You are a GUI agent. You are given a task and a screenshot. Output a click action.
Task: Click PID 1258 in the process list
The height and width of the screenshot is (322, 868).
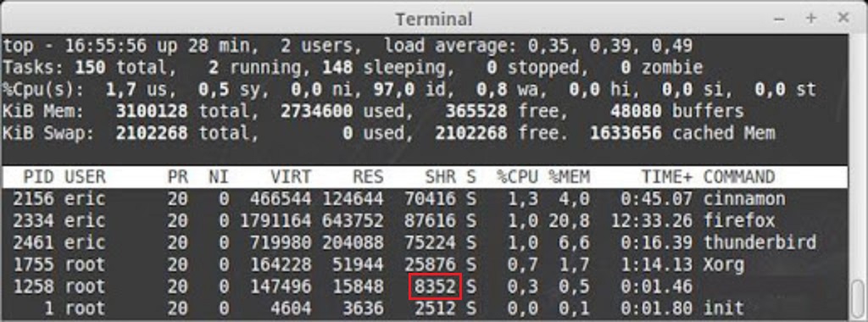pyautogui.click(x=34, y=286)
